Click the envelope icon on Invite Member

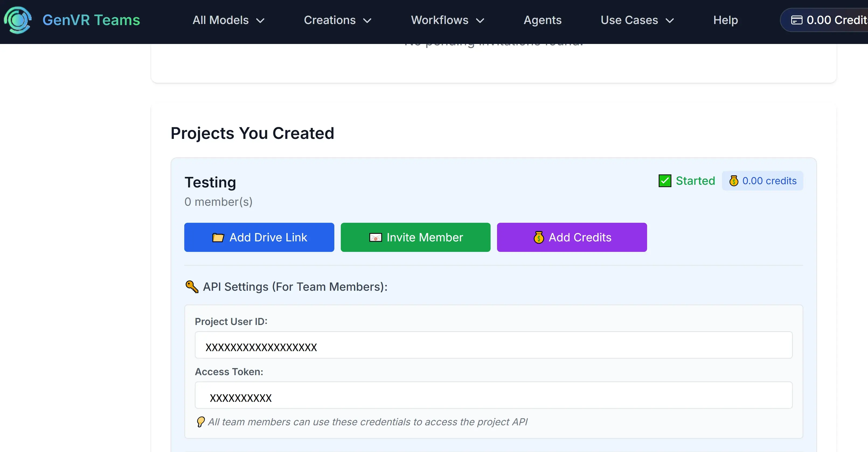[x=375, y=238]
